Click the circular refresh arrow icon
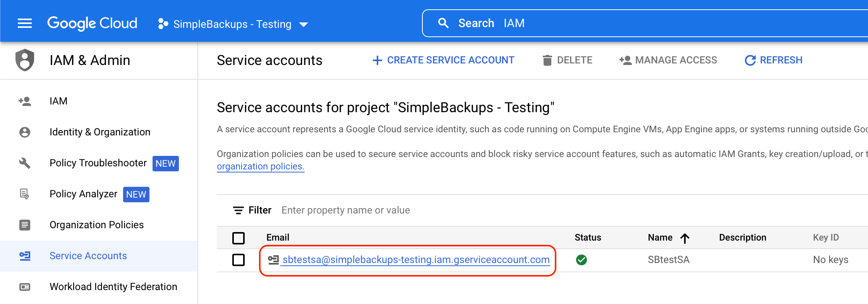 [x=750, y=60]
